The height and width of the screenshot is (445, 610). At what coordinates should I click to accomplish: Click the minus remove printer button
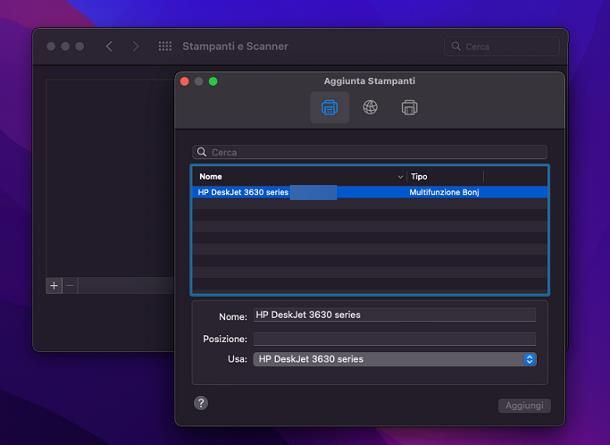[70, 286]
